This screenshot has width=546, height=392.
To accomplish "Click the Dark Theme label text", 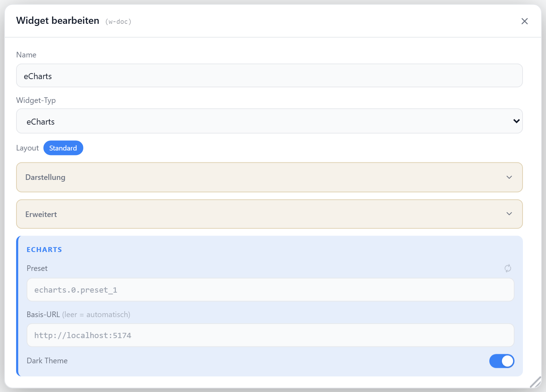I will [47, 361].
